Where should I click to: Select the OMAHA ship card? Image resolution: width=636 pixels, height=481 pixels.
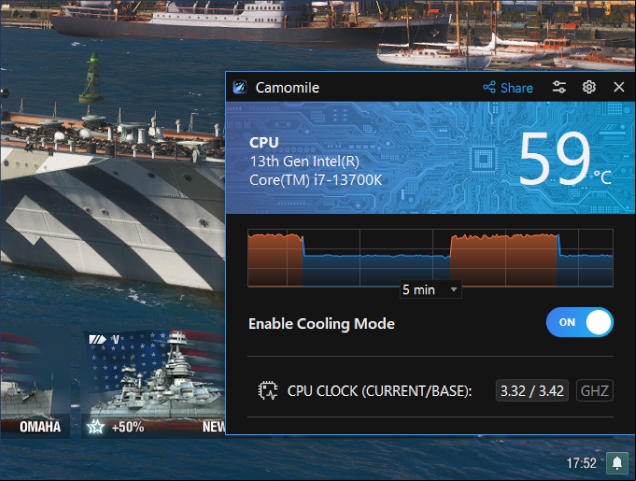point(35,384)
